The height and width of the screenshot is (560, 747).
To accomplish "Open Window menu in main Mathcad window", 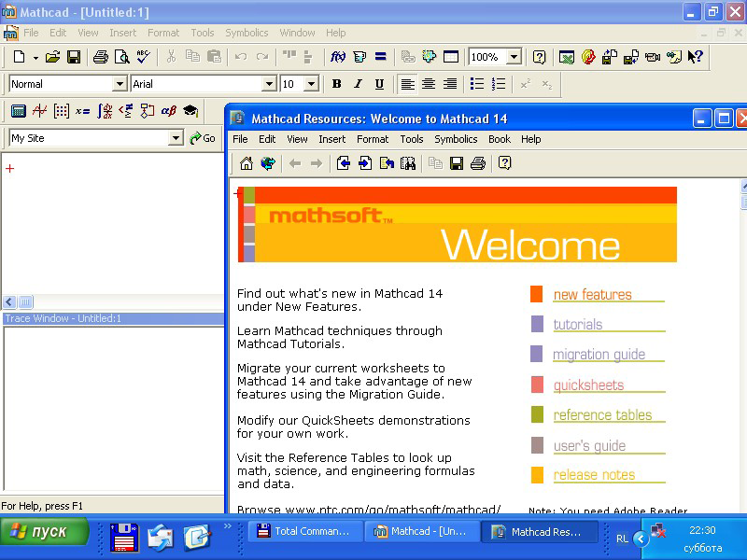I will click(297, 33).
